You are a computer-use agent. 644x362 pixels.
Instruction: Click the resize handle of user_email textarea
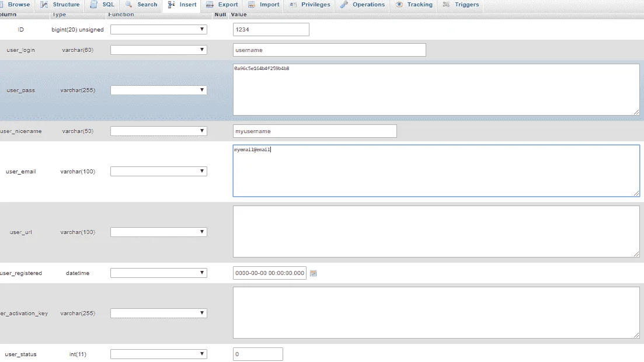[636, 193]
